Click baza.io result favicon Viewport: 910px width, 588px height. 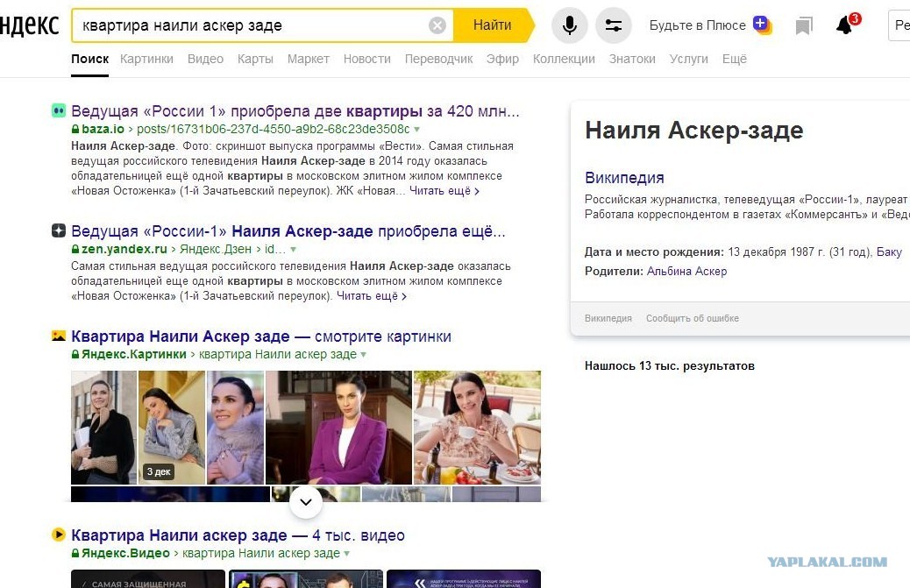click(x=59, y=110)
